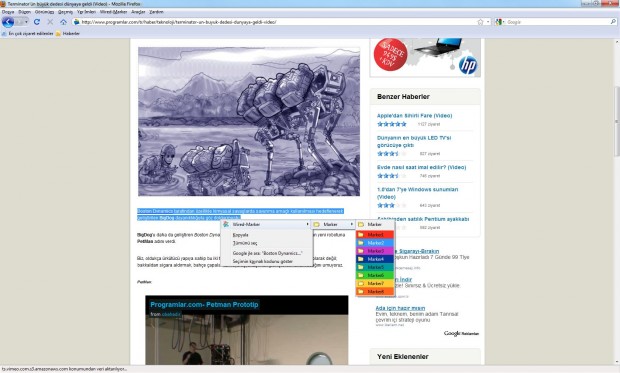This screenshot has width=620, height=373.
Task: Select the red Marker1 highlight color
Action: point(375,235)
